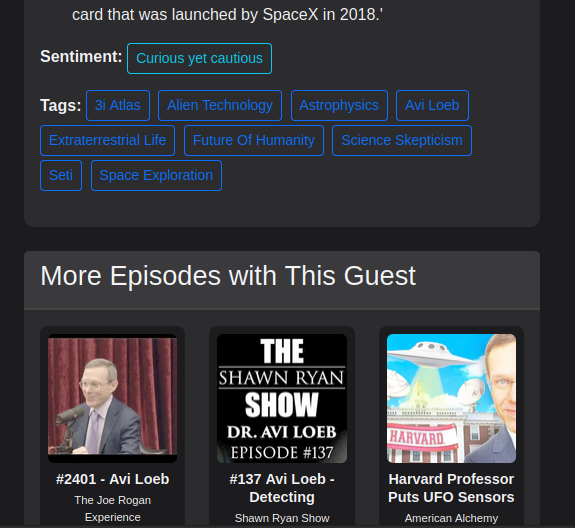Open the Extraterrestrial Life tag

coord(107,140)
